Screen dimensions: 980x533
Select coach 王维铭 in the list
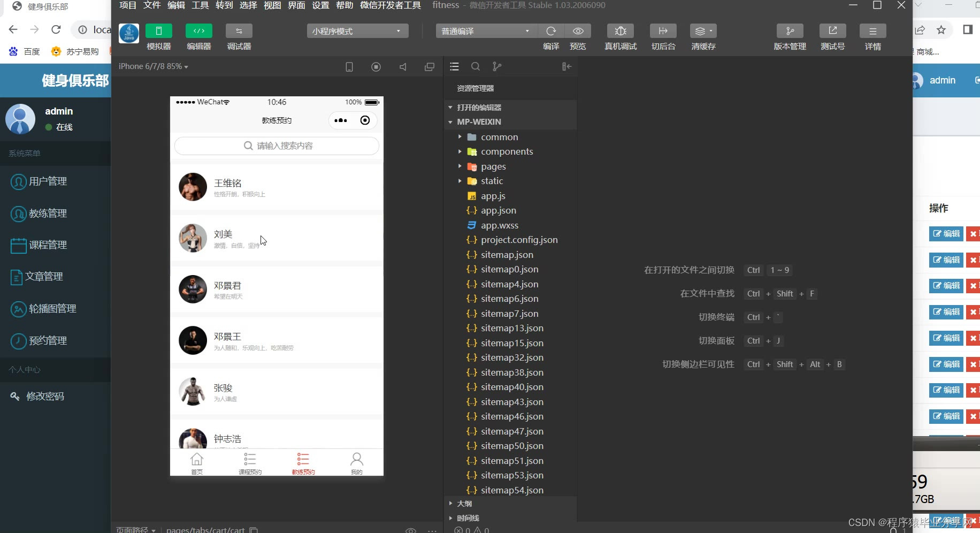point(277,187)
